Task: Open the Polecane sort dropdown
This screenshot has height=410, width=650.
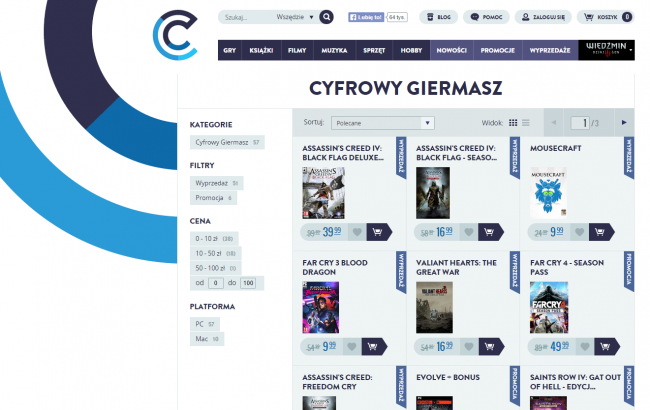Action: click(x=383, y=123)
